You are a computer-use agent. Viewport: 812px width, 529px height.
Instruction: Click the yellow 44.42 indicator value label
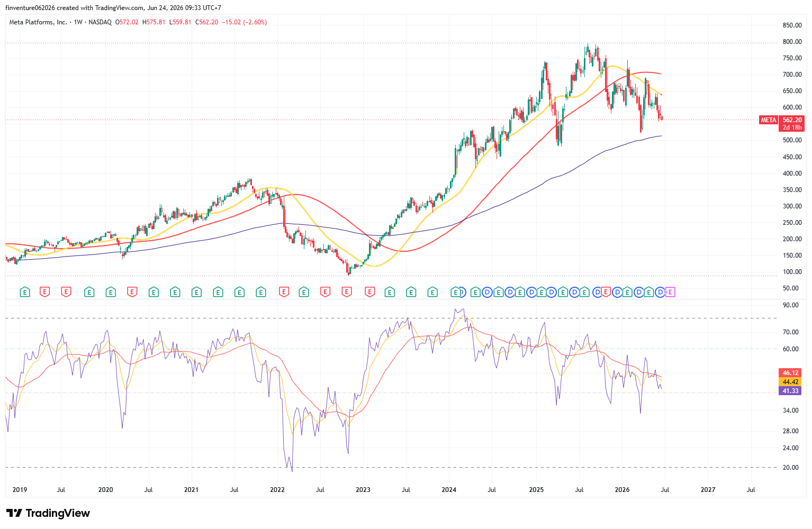[790, 382]
